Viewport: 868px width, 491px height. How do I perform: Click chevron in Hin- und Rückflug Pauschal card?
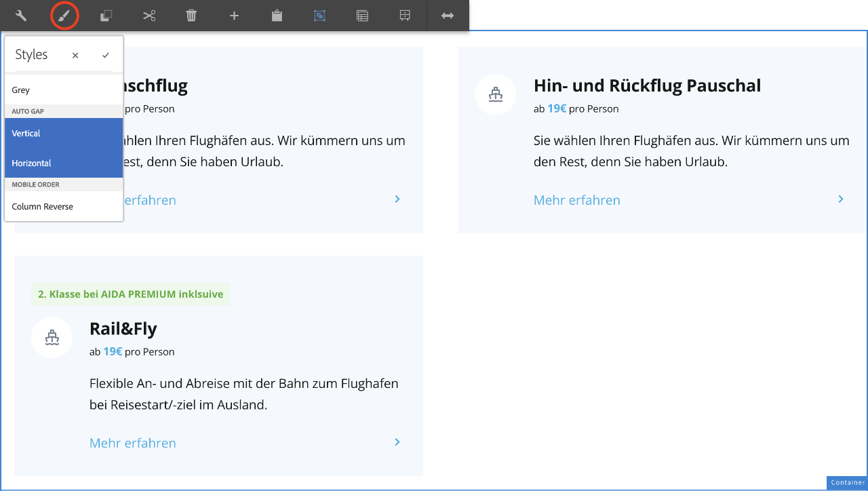[841, 199]
